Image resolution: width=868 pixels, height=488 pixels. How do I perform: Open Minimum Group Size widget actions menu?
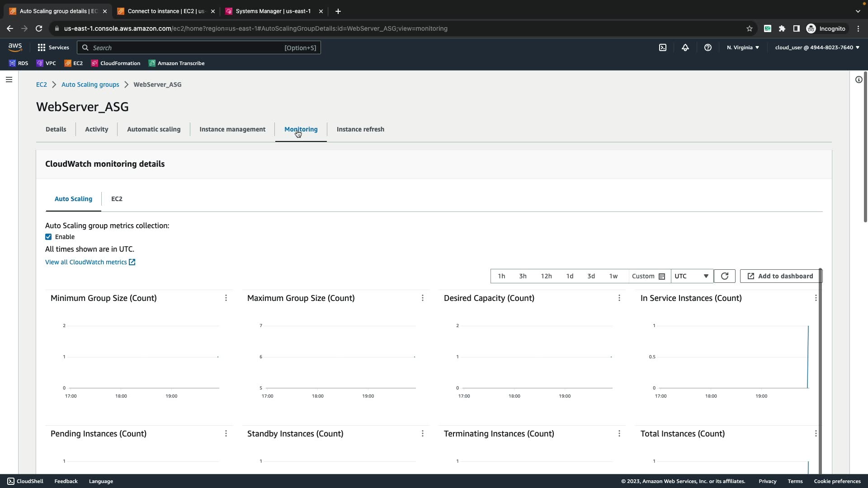pos(226,298)
